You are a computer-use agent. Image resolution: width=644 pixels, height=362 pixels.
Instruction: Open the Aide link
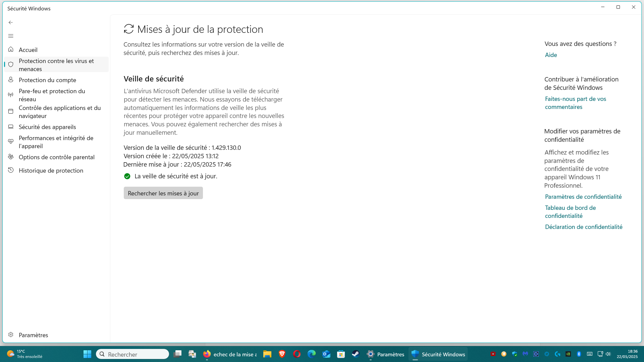pos(551,55)
